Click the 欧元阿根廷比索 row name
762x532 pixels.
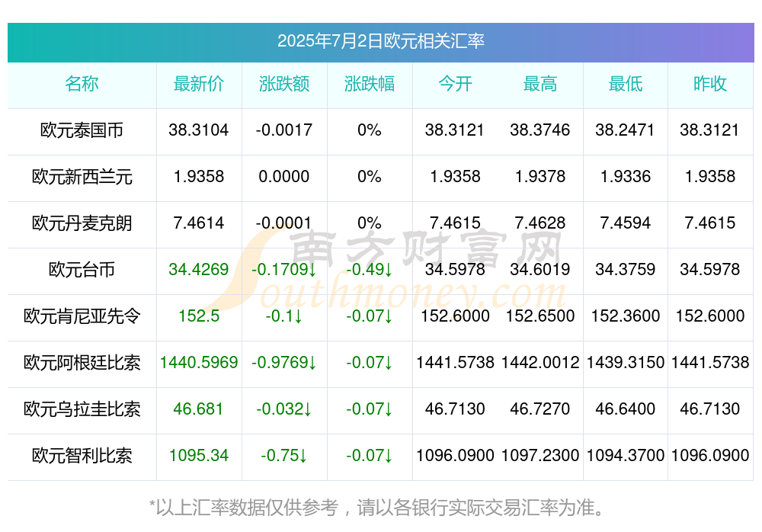pyautogui.click(x=82, y=362)
